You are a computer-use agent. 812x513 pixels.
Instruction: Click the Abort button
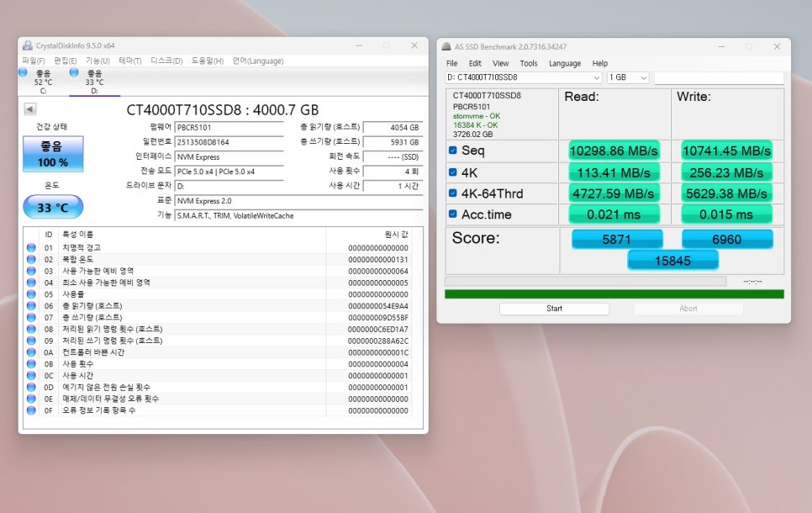coord(688,309)
